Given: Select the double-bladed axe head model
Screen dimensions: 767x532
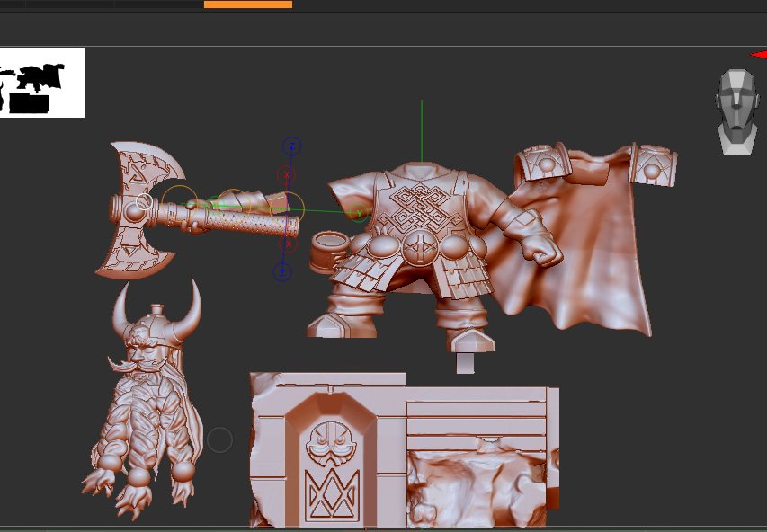Looking at the screenshot, I should click(x=133, y=211).
